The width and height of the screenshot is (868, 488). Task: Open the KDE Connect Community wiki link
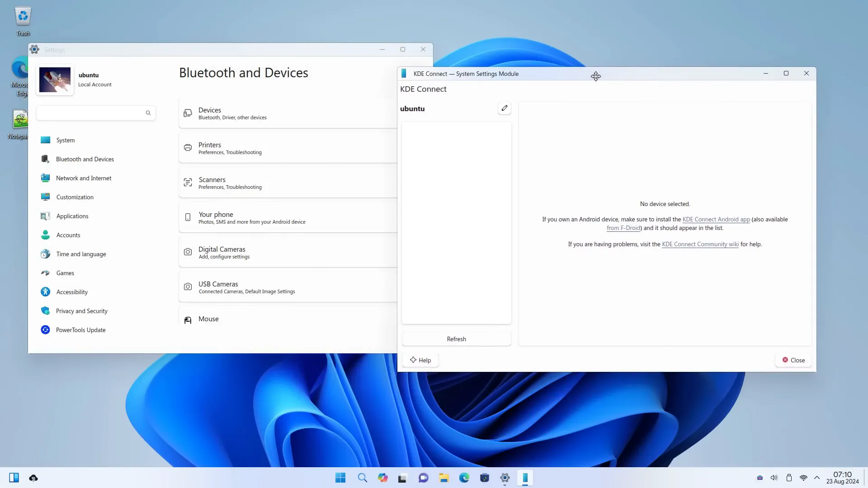point(700,244)
